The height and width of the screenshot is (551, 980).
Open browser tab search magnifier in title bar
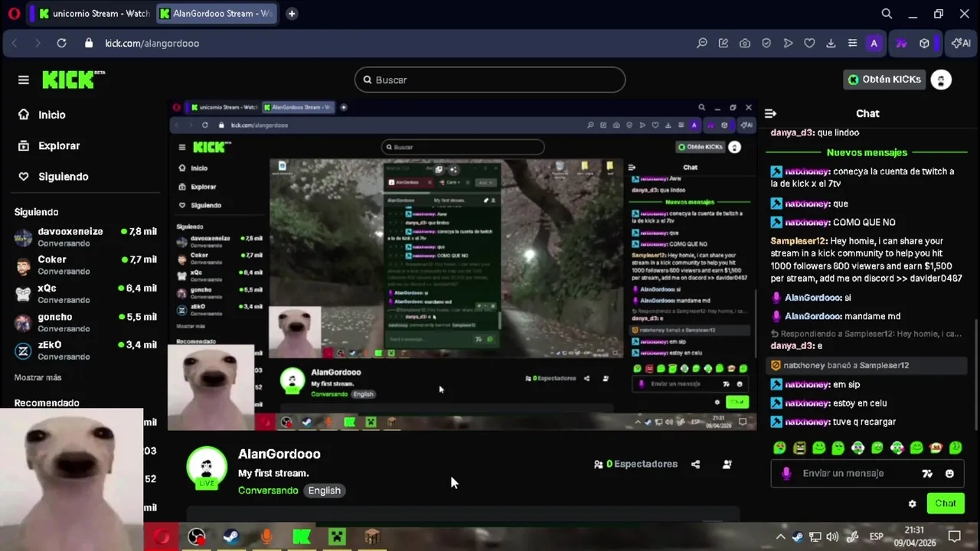[887, 14]
